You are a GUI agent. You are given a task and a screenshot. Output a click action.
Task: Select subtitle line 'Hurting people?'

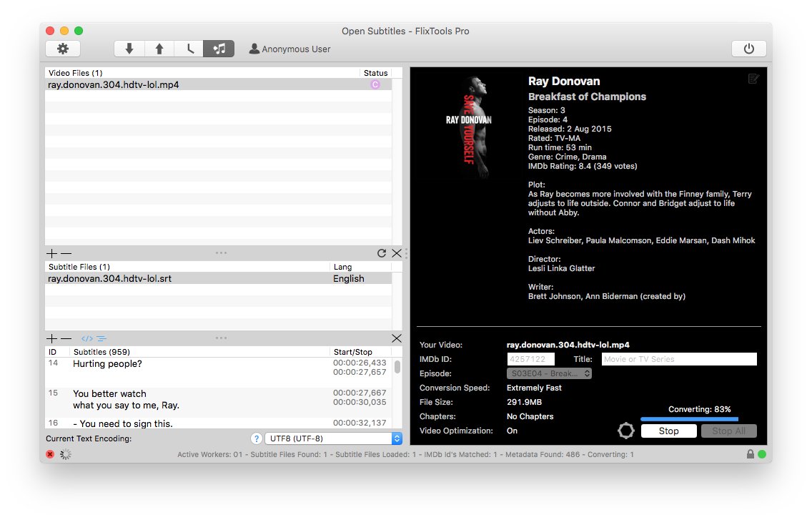[107, 364]
